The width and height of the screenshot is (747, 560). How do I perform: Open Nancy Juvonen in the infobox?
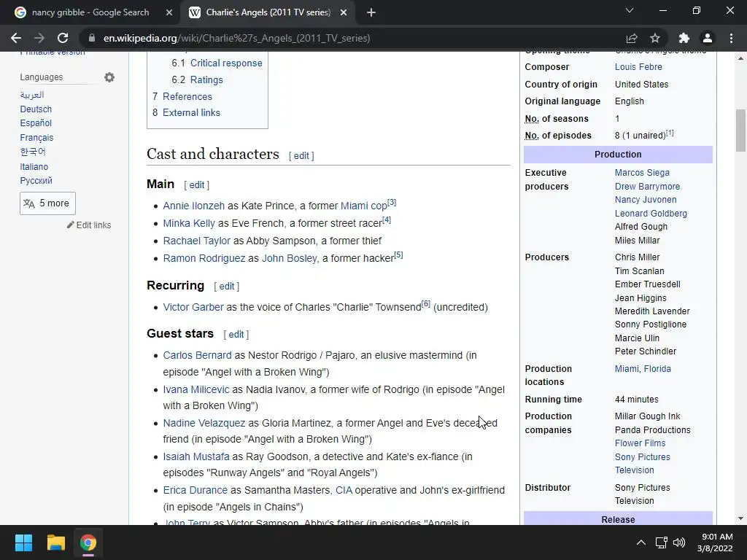point(646,200)
